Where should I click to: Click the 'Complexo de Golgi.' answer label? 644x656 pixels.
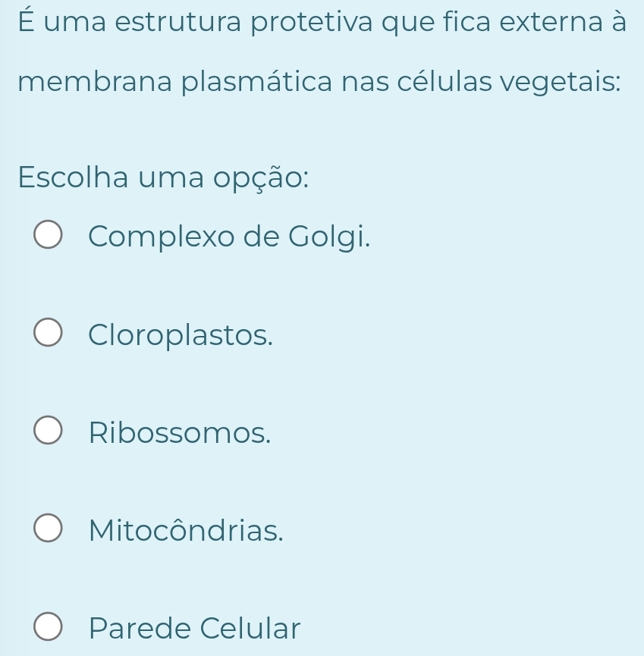click(230, 237)
